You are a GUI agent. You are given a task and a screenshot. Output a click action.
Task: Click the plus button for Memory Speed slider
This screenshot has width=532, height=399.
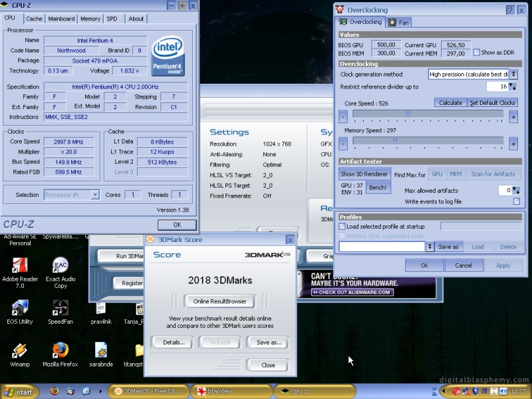pyautogui.click(x=513, y=144)
